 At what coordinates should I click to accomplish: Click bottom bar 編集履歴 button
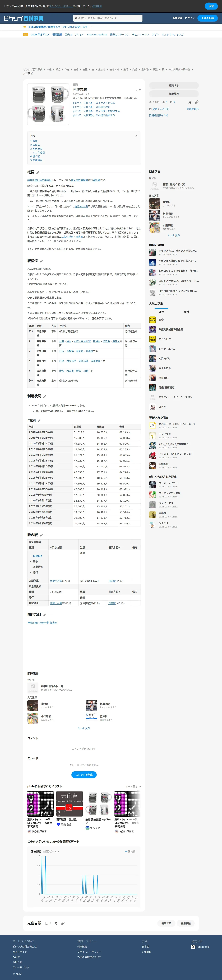[x=186, y=923]
